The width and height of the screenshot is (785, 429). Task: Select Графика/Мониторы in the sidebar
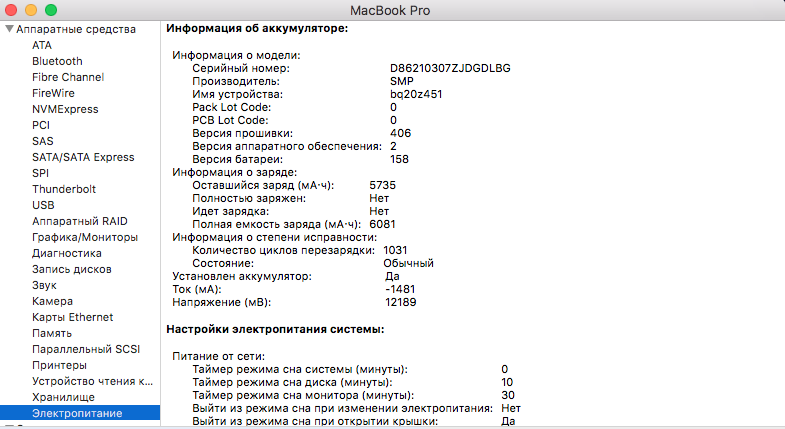click(x=85, y=237)
